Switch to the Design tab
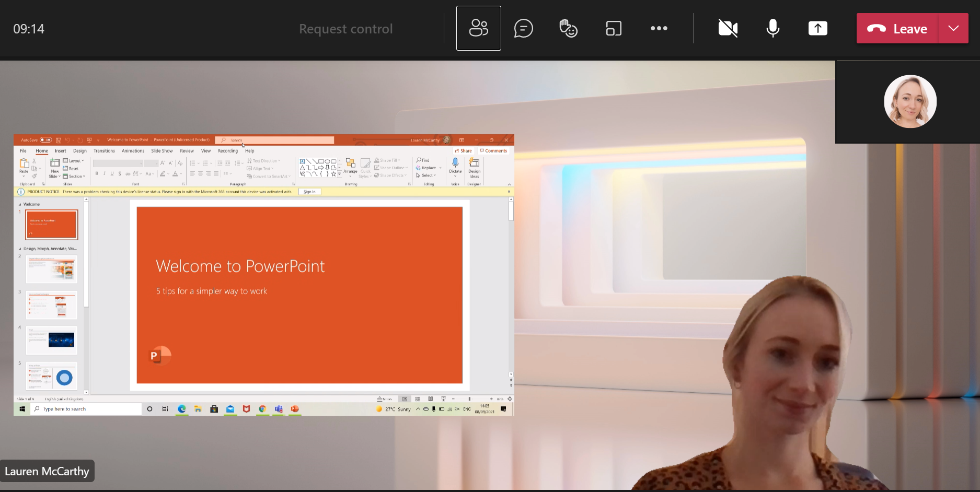Viewport: 980px width, 492px height. point(80,151)
